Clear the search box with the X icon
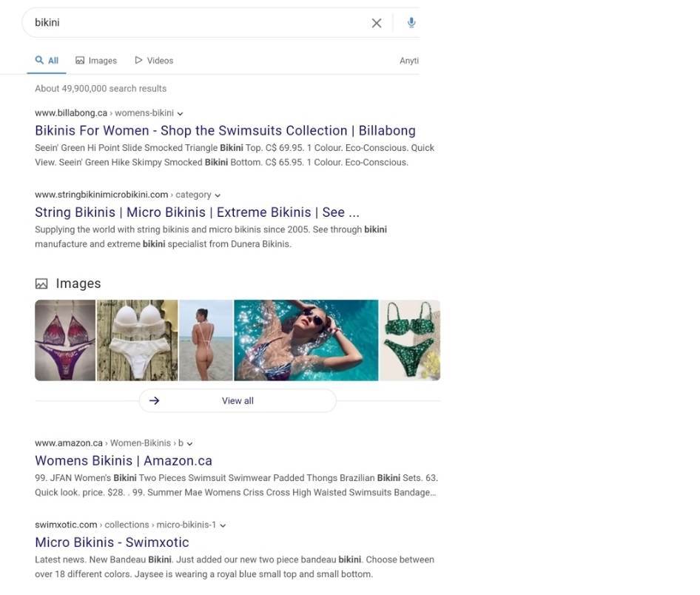The height and width of the screenshot is (595, 700). point(377,23)
